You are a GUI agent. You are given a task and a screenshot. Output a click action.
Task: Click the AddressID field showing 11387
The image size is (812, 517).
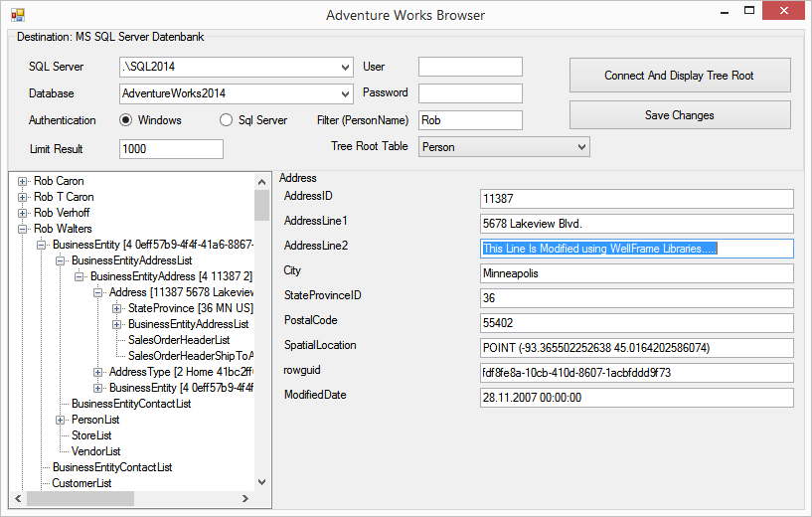636,199
